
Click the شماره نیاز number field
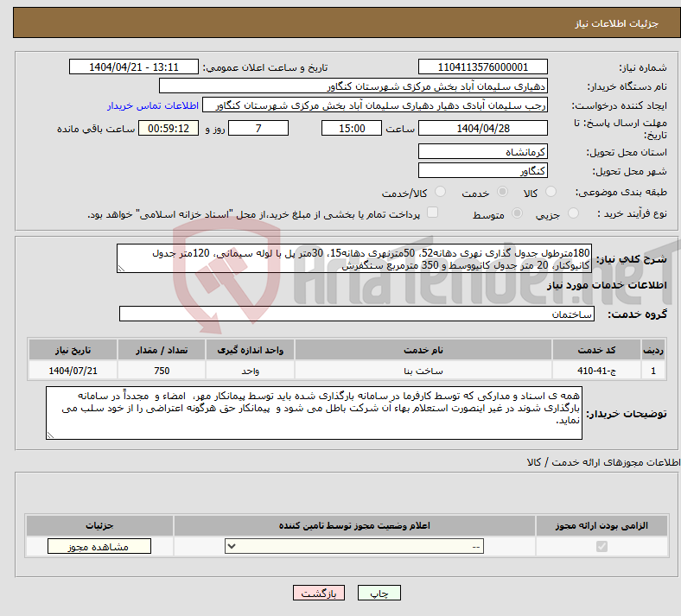482,67
